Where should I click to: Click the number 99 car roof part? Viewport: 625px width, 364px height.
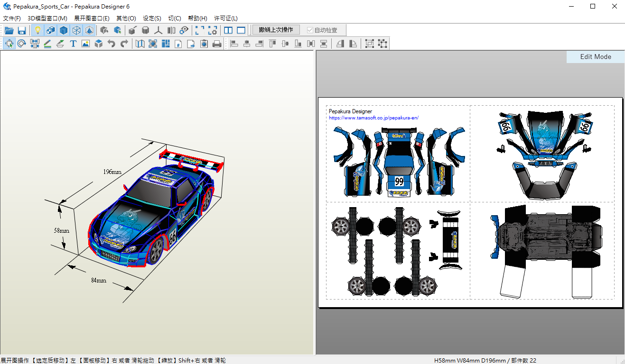point(399,182)
